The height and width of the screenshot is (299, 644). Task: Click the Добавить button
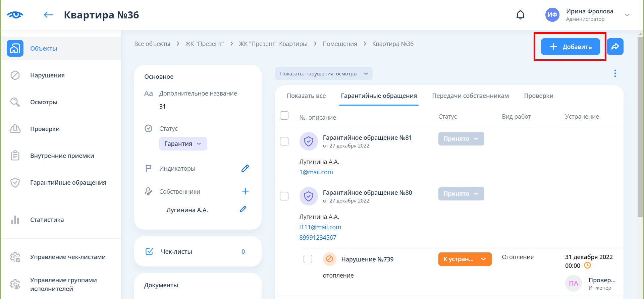[x=570, y=47]
